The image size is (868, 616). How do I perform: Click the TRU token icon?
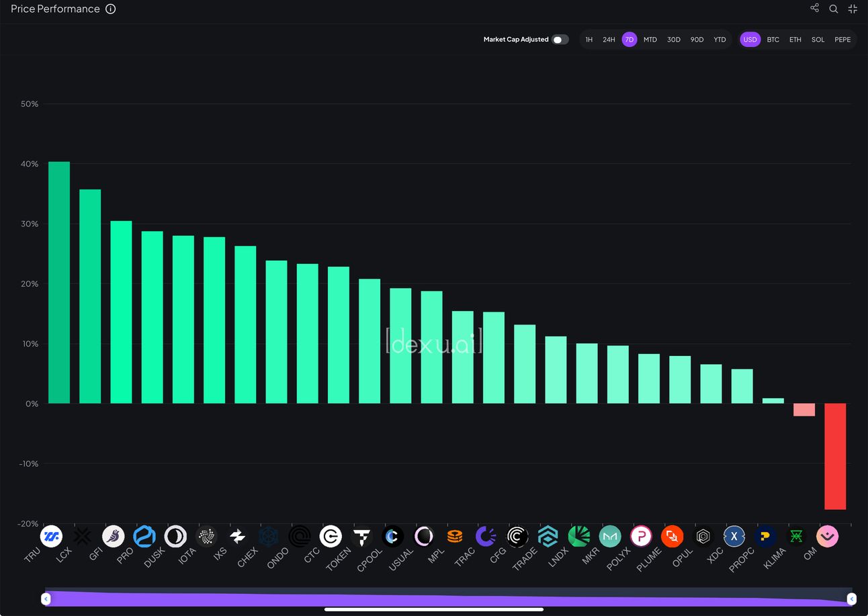pos(51,536)
